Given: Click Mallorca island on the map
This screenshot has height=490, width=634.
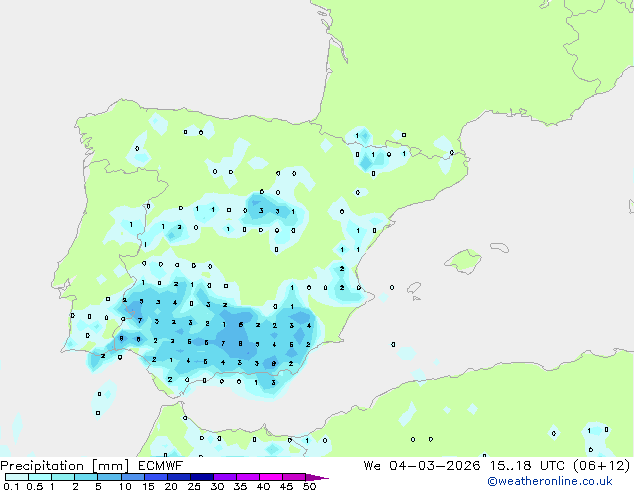Looking at the screenshot, I should (x=463, y=261).
